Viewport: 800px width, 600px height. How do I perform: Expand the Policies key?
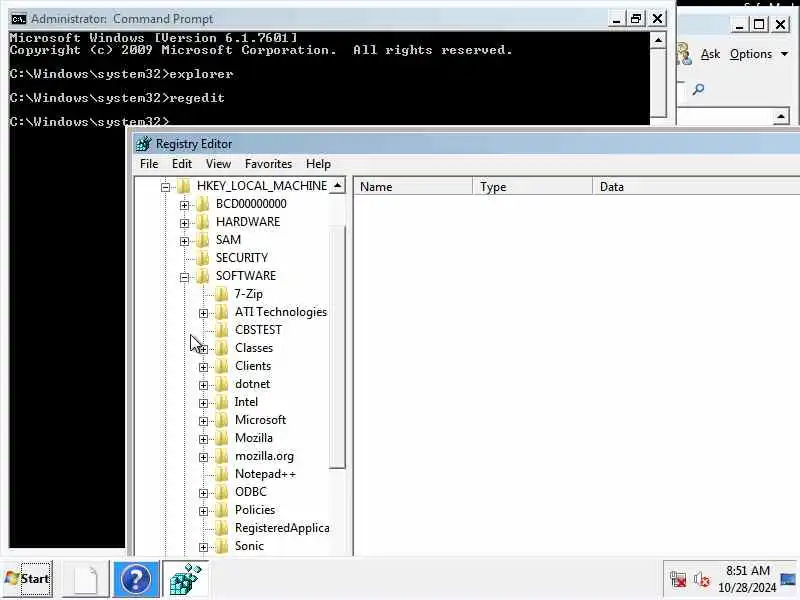[x=203, y=511]
